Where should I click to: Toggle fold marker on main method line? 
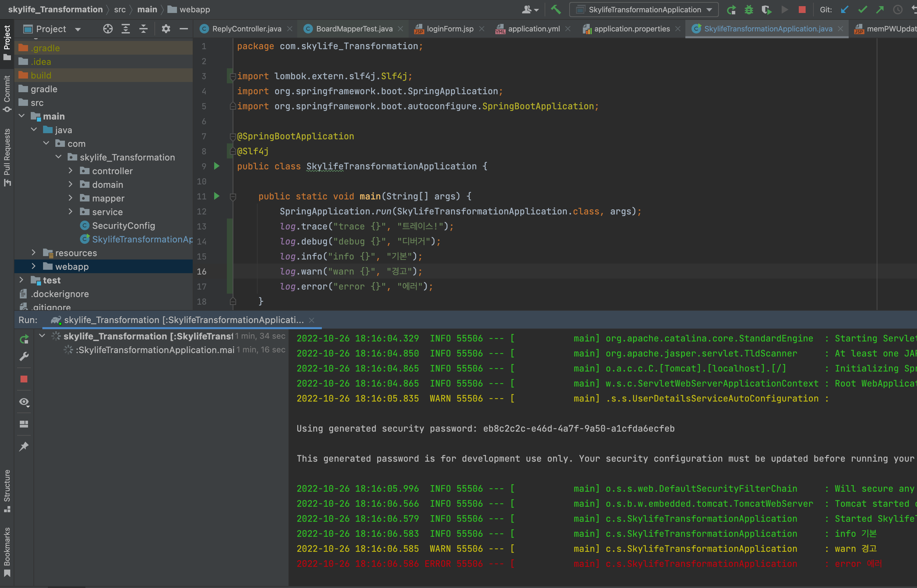pos(233,197)
